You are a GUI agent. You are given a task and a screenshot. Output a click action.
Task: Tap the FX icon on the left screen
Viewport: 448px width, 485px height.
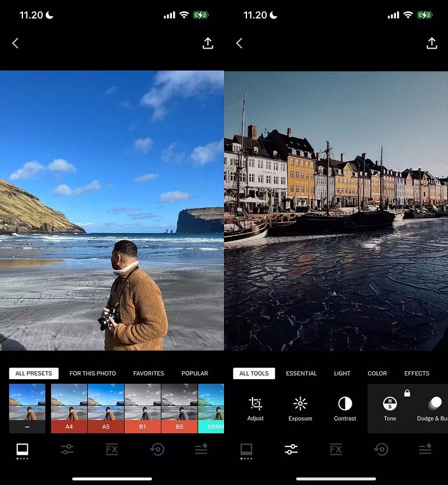[x=111, y=449]
